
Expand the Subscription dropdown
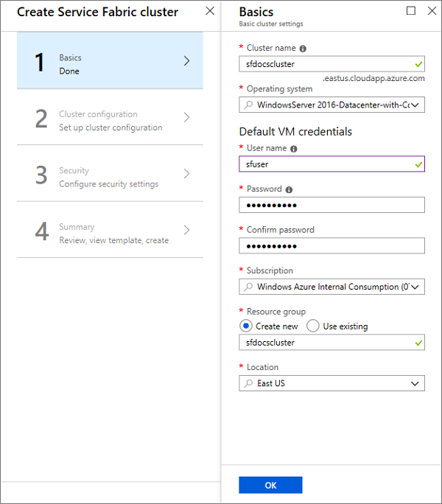pyautogui.click(x=331, y=287)
